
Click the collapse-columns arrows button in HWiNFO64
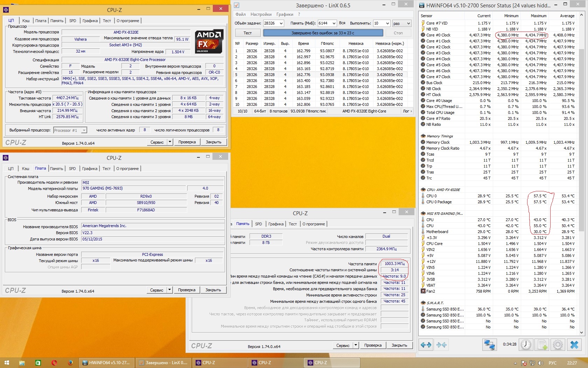(x=442, y=345)
